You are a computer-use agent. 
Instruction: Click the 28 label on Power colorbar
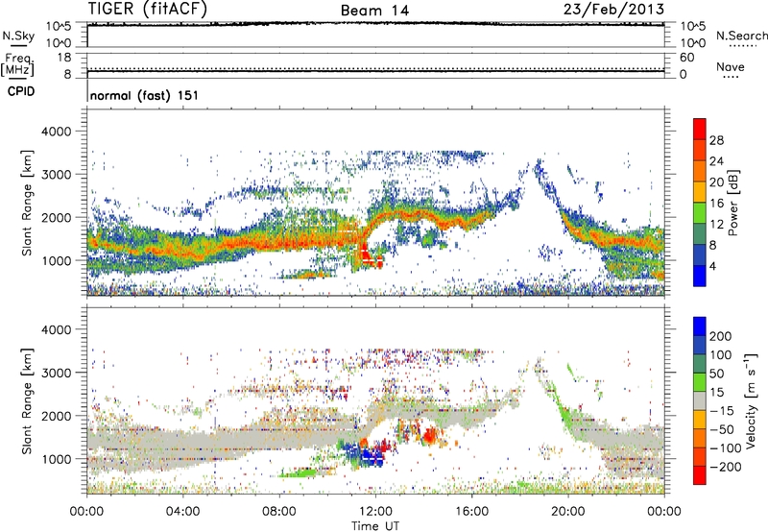716,140
